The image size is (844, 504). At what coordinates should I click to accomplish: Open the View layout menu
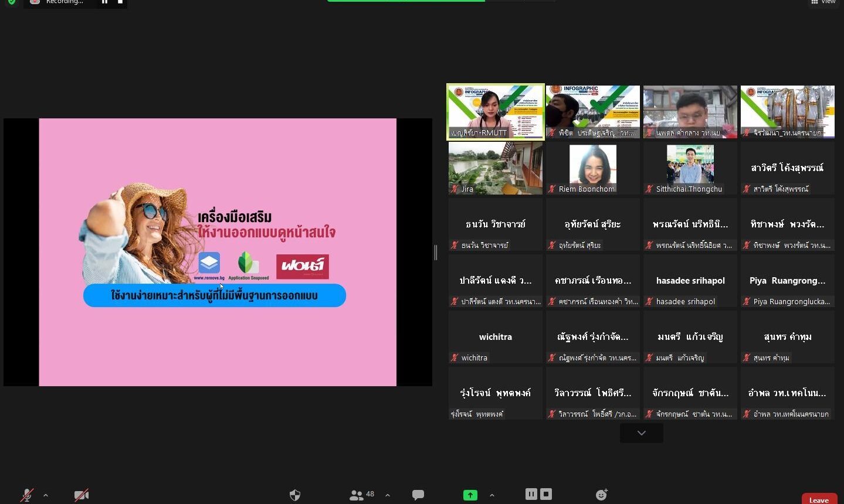tap(823, 2)
